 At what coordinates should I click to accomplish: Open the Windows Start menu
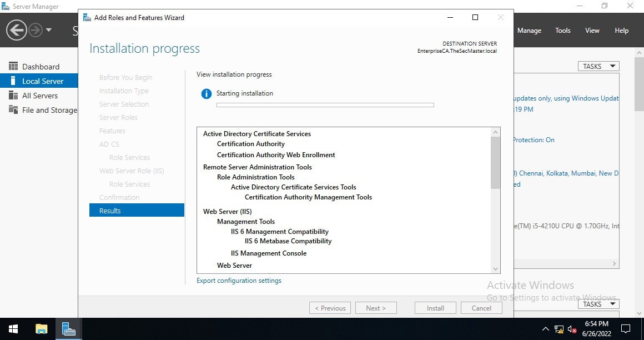click(x=13, y=329)
